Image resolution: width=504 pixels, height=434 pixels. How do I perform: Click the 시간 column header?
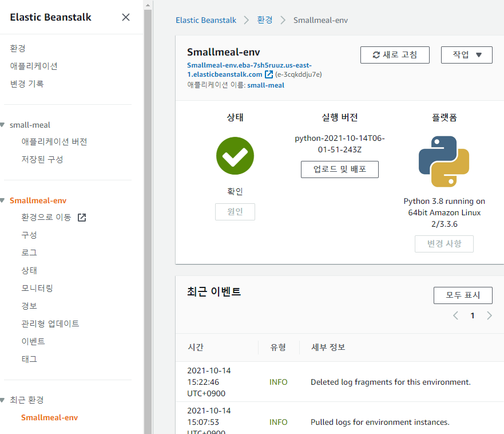coord(196,347)
